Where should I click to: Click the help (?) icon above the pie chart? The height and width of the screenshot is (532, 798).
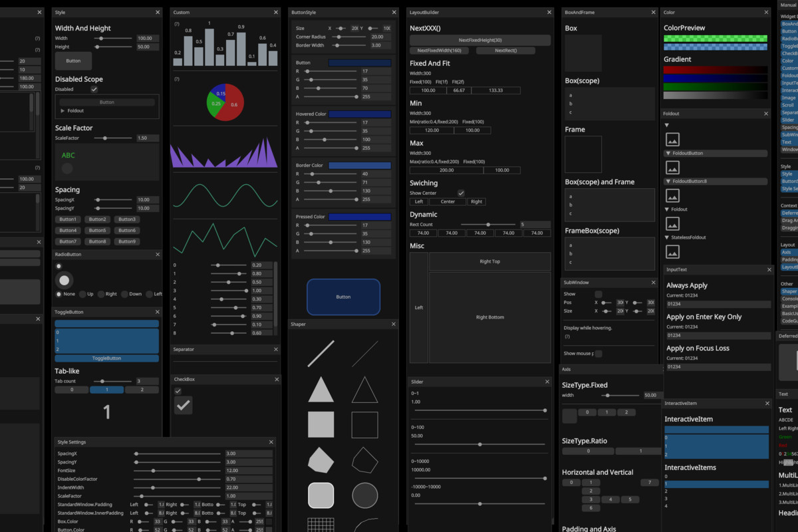pyautogui.click(x=177, y=79)
